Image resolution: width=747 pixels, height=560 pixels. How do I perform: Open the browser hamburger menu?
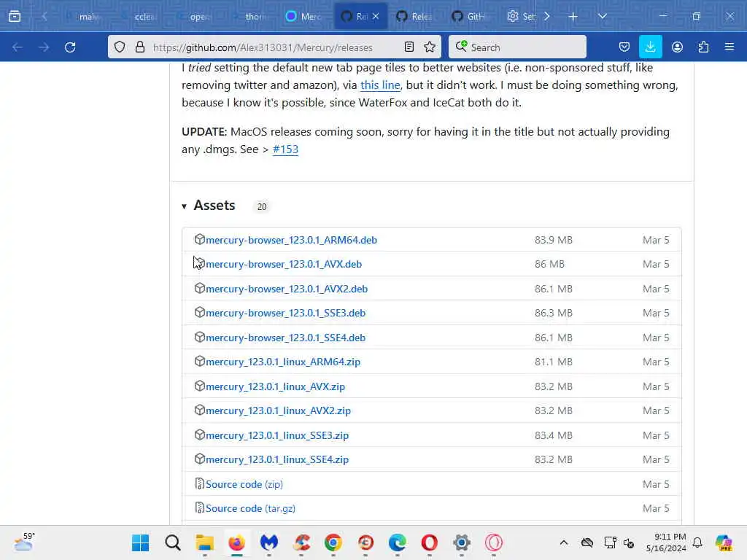(x=729, y=47)
